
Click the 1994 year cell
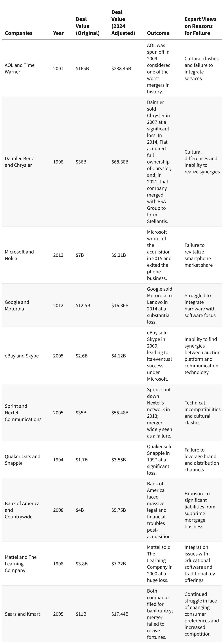58,460
